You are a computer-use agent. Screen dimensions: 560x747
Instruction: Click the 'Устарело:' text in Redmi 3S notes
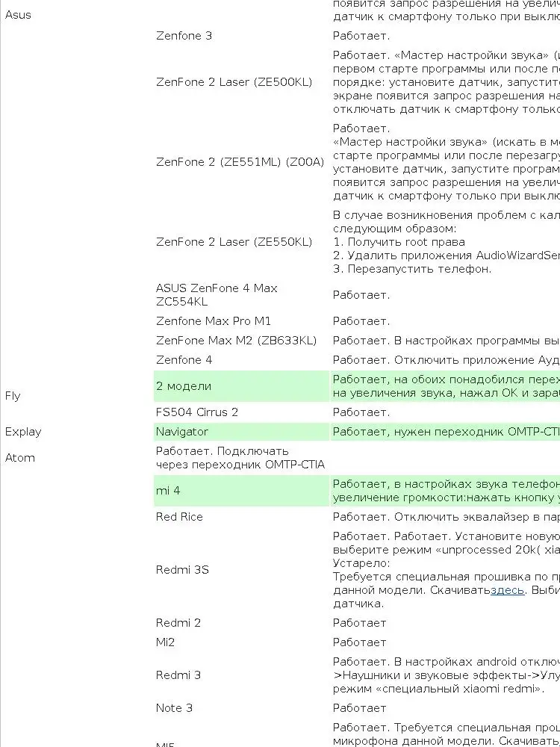(361, 563)
